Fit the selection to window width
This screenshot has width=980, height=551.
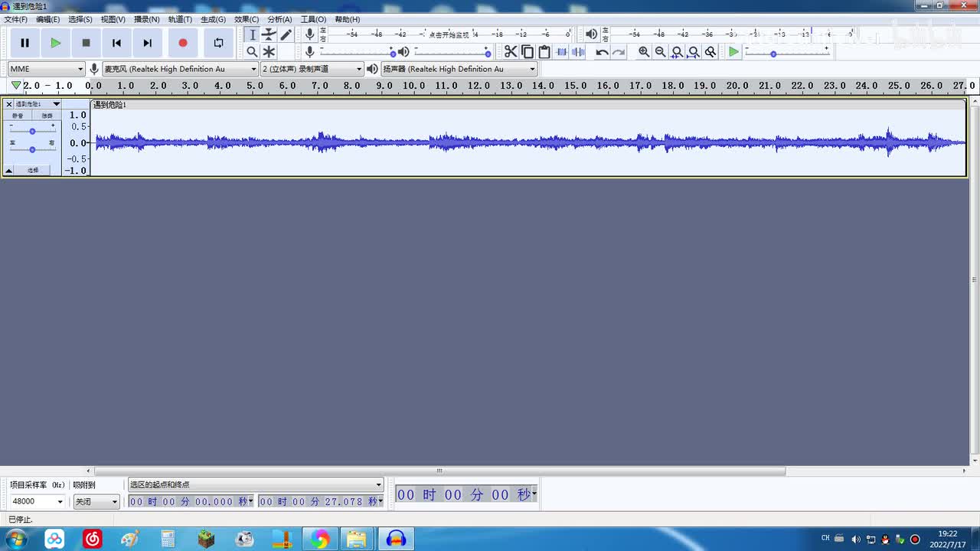pyautogui.click(x=677, y=52)
